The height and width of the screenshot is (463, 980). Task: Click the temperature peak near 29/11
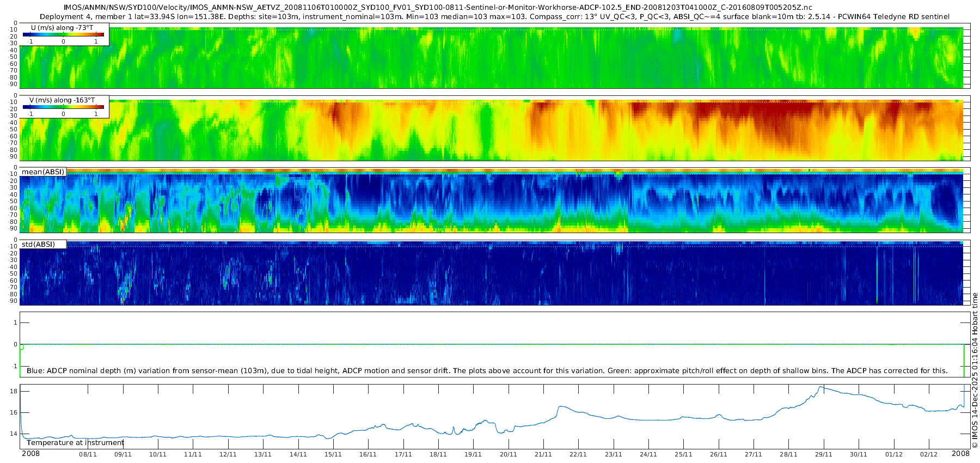tap(822, 387)
